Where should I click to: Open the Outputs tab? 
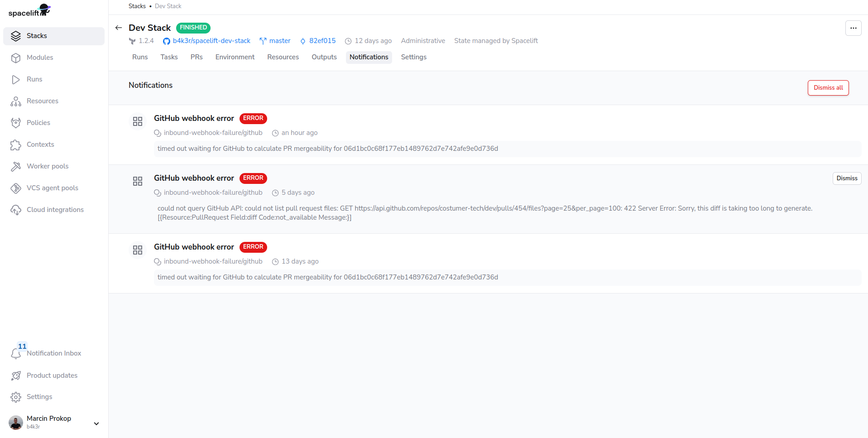pyautogui.click(x=324, y=57)
